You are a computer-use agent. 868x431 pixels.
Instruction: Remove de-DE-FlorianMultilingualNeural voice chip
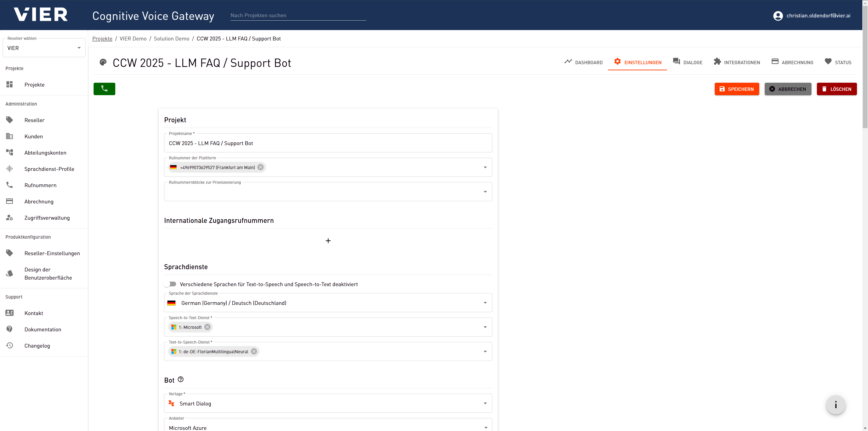click(x=254, y=351)
